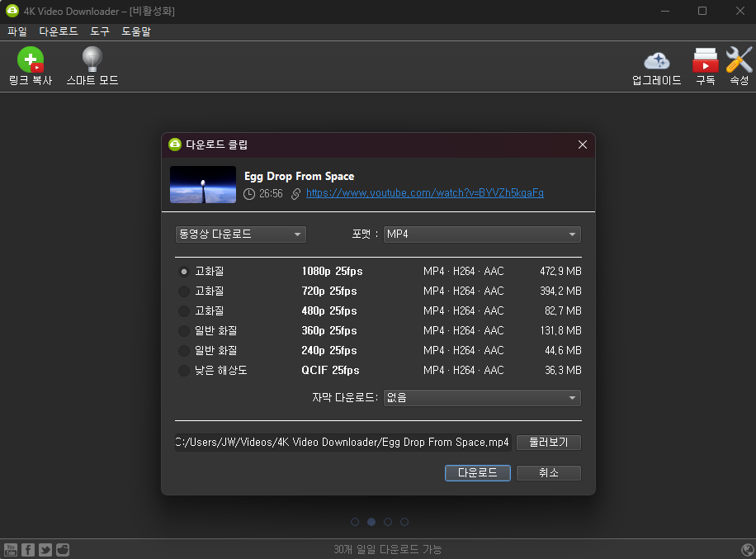Click the chain link icon beside the URL

coord(295,194)
